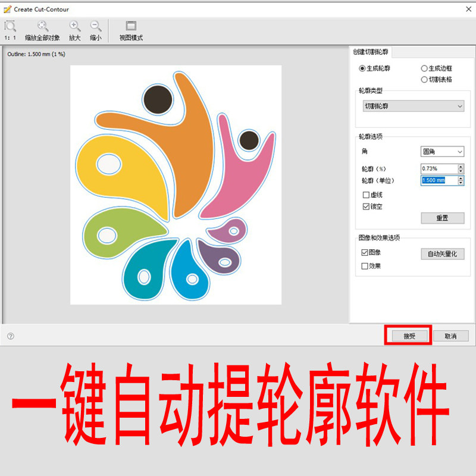476x476 pixels.
Task: Uncheck the 镂空 checkbox
Action: point(366,206)
